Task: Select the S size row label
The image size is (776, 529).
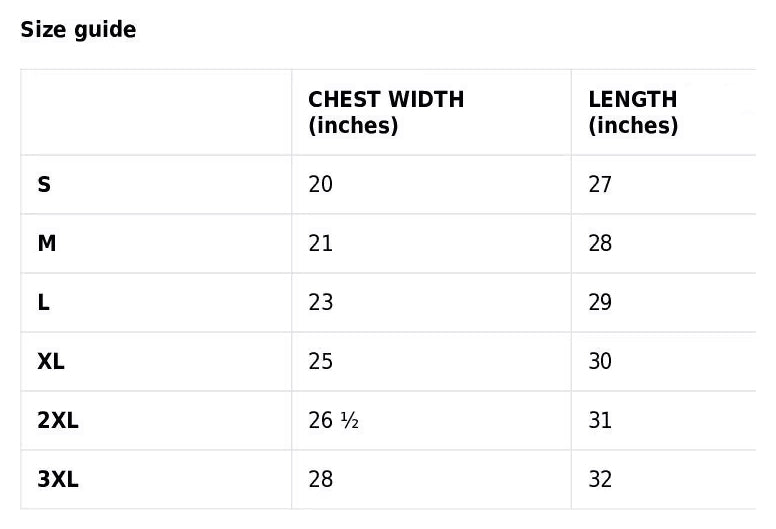Action: coord(44,185)
